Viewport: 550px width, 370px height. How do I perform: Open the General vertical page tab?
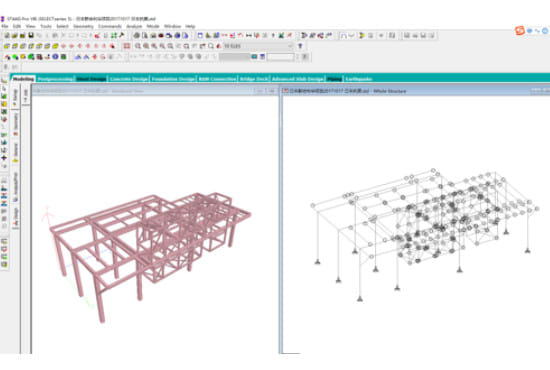[x=15, y=153]
